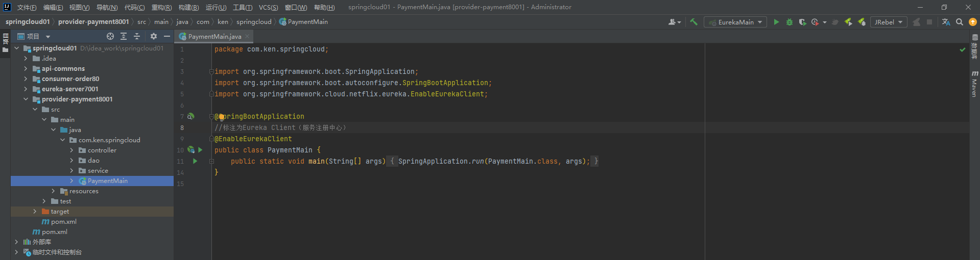Image resolution: width=980 pixels, height=260 pixels.
Task: Click the Spring bean gutter icon on line 10
Action: click(x=190, y=150)
